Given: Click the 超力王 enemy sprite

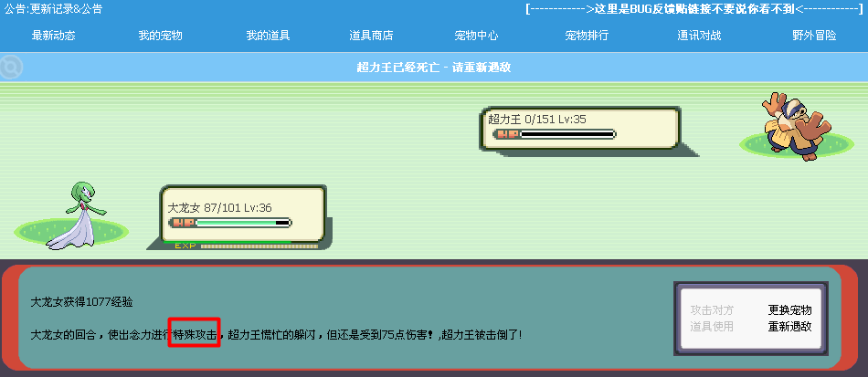Looking at the screenshot, I should click(x=796, y=127).
